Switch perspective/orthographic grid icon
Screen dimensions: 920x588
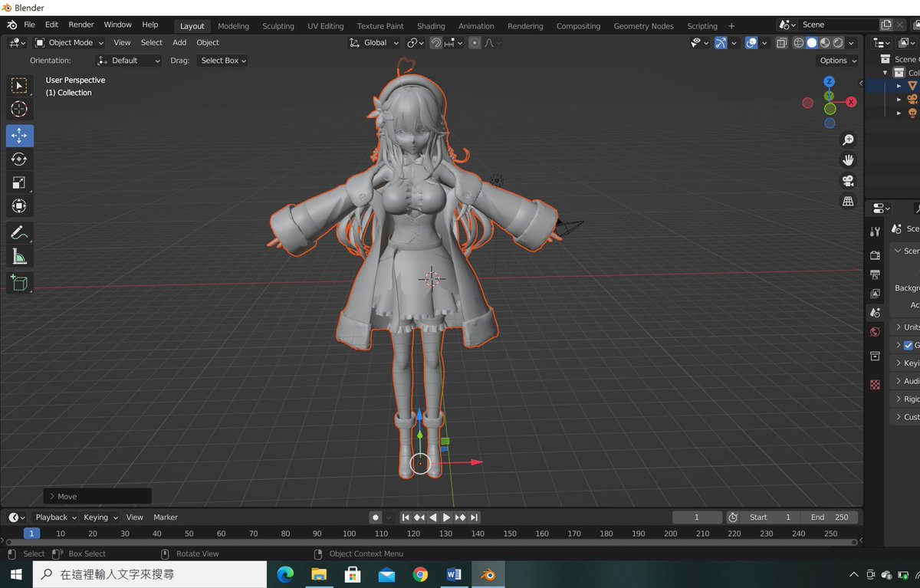848,202
